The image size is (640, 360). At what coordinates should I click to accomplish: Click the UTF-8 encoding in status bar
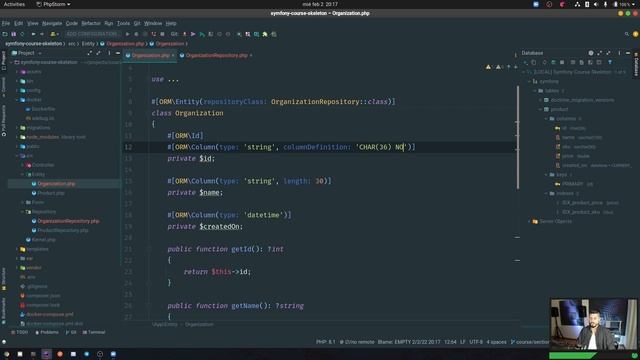[476, 342]
